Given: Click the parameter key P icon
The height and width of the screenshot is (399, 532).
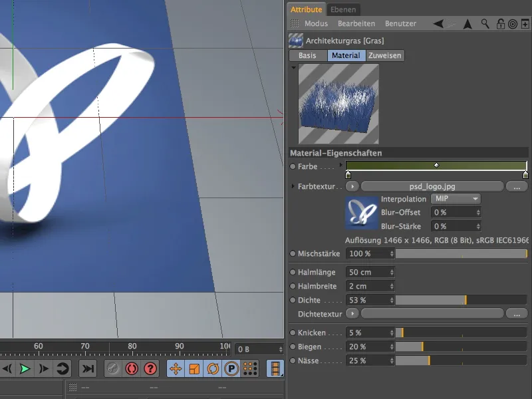Looking at the screenshot, I should tap(231, 369).
